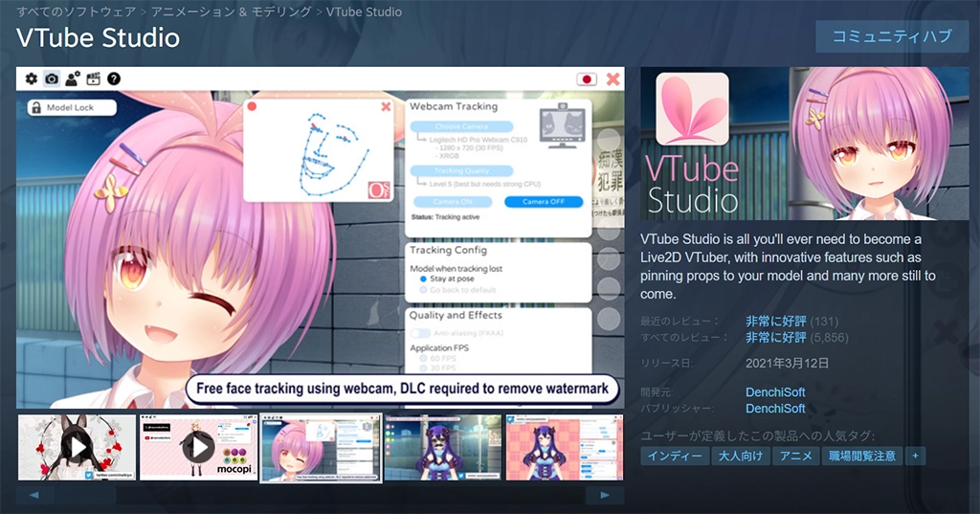
Task: Go to すべてのソフトウェア breadcrumb
Action: pyautogui.click(x=73, y=12)
